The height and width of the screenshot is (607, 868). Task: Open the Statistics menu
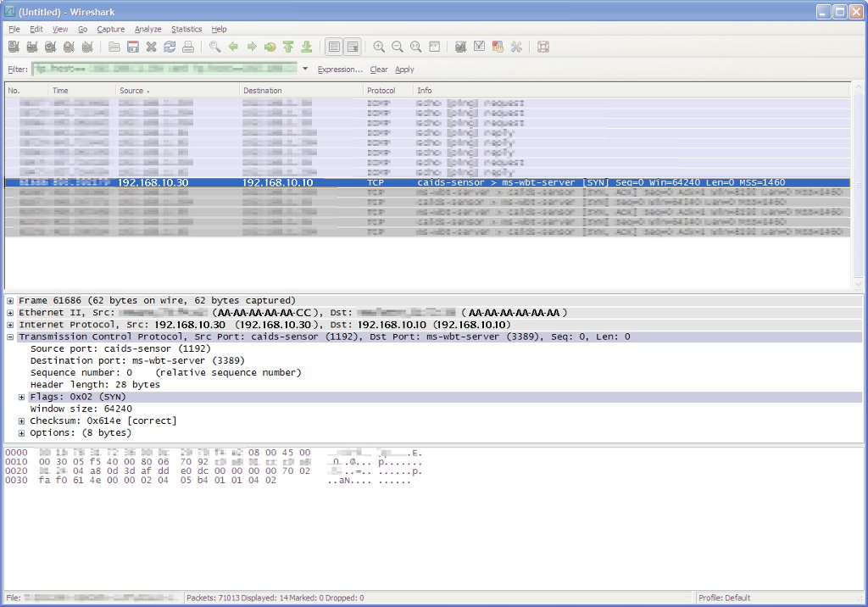click(186, 30)
